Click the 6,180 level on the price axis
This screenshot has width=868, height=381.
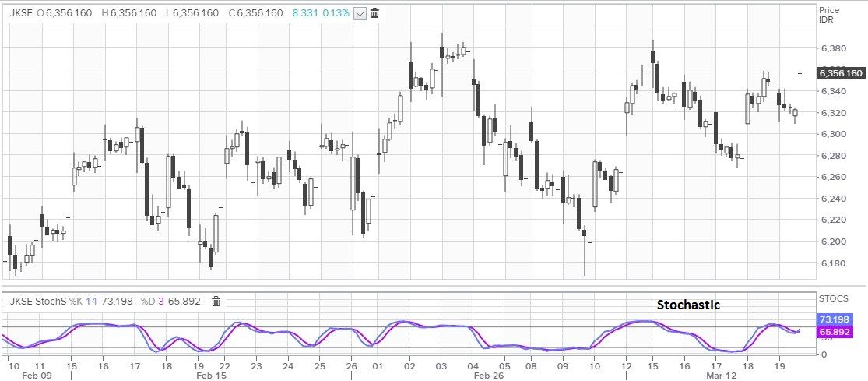[833, 263]
